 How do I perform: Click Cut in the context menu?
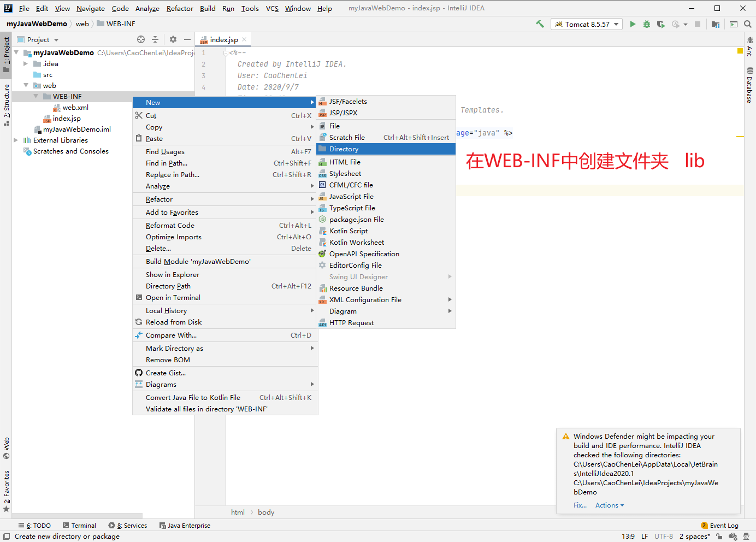225,116
